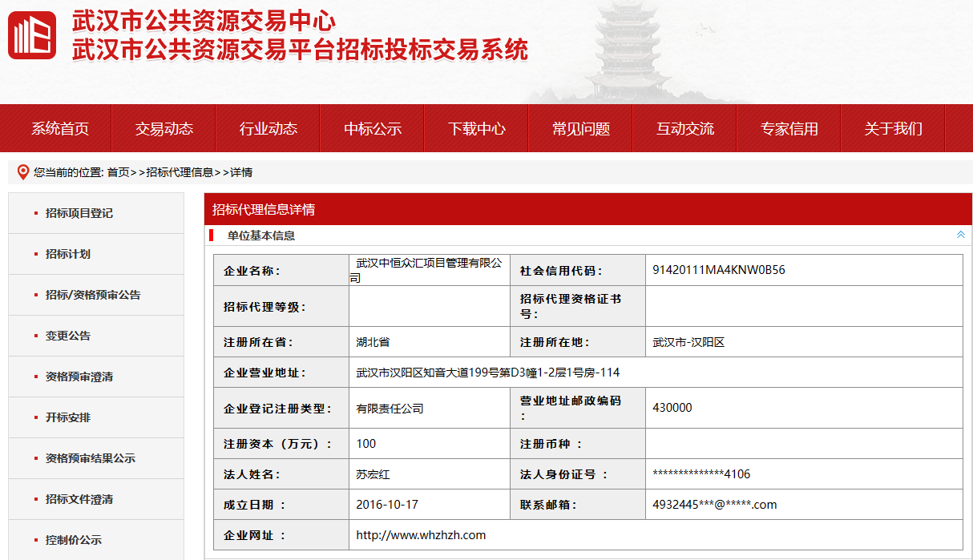
Task: Click the 招标代理信息 breadcrumb link
Action: coord(180,172)
